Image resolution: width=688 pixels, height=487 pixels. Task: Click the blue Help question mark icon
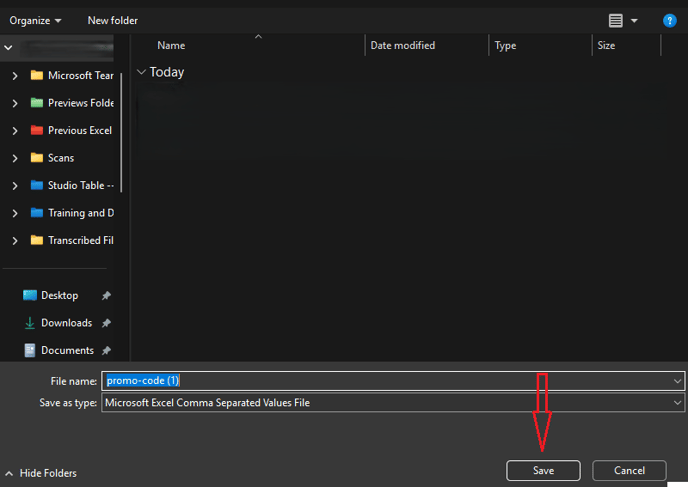[x=670, y=20]
